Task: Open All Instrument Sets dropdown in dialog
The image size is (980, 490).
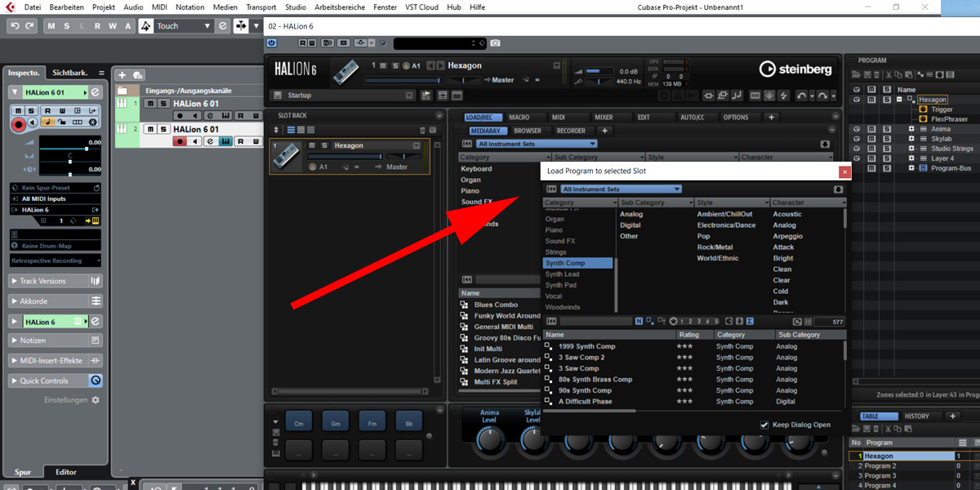Action: pyautogui.click(x=621, y=189)
